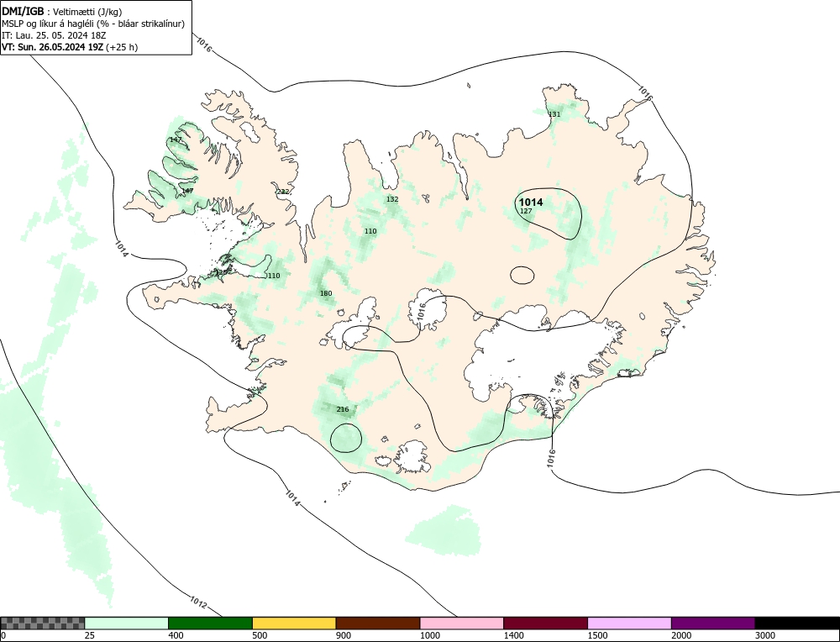Click the '1400' legend scale label
This screenshot has width=840, height=642.
(x=514, y=635)
